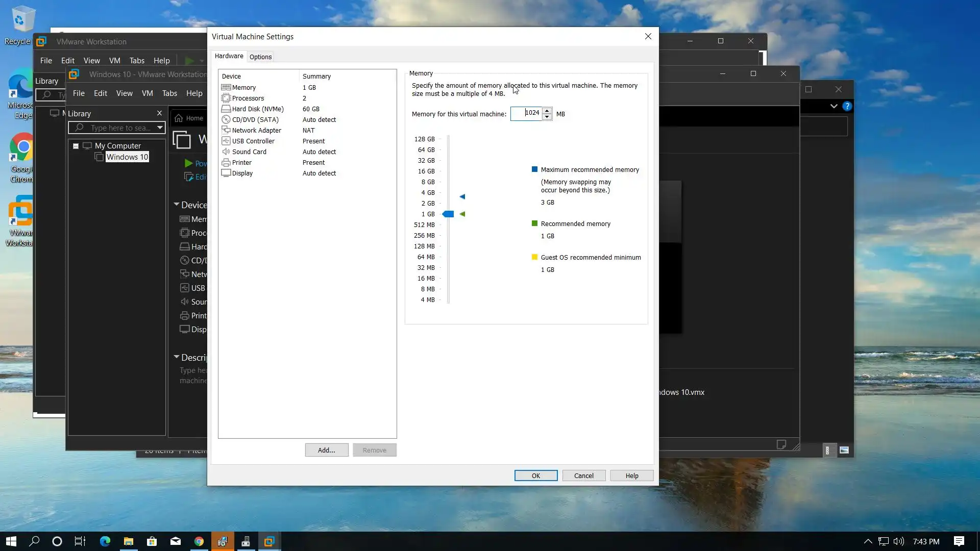980x551 pixels.
Task: Open the VM menu
Action: pos(147,93)
